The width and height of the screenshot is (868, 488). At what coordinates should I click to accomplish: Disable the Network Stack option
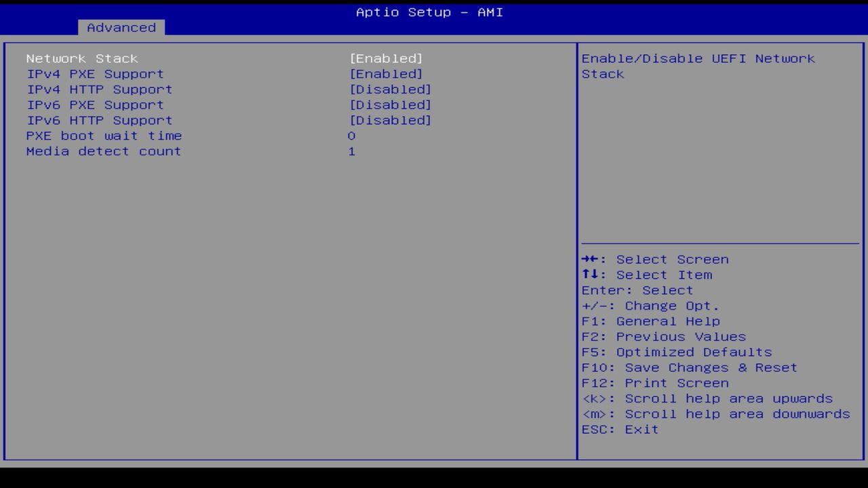point(387,58)
